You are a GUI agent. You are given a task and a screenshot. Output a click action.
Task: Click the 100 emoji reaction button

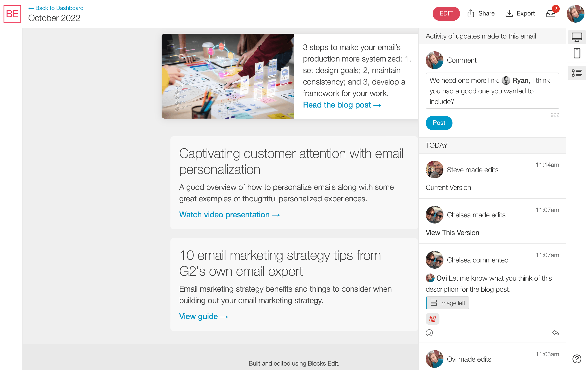click(433, 319)
